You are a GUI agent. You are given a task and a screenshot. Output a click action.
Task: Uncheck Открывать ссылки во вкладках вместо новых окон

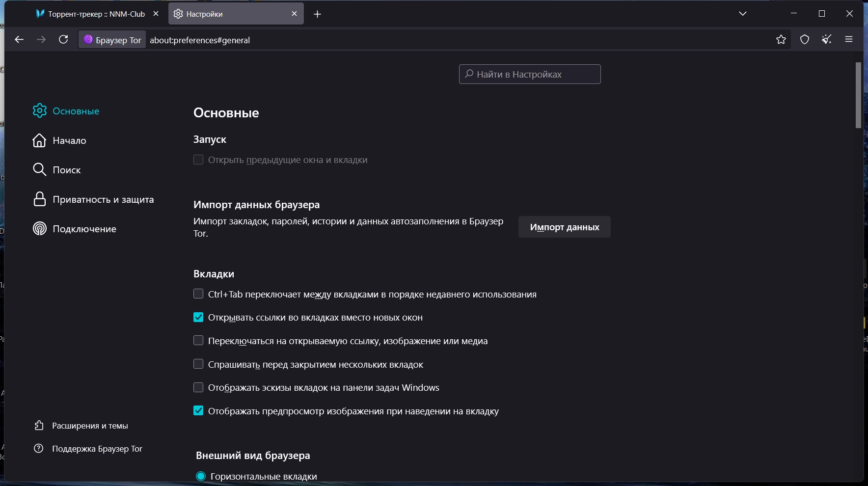[198, 318]
